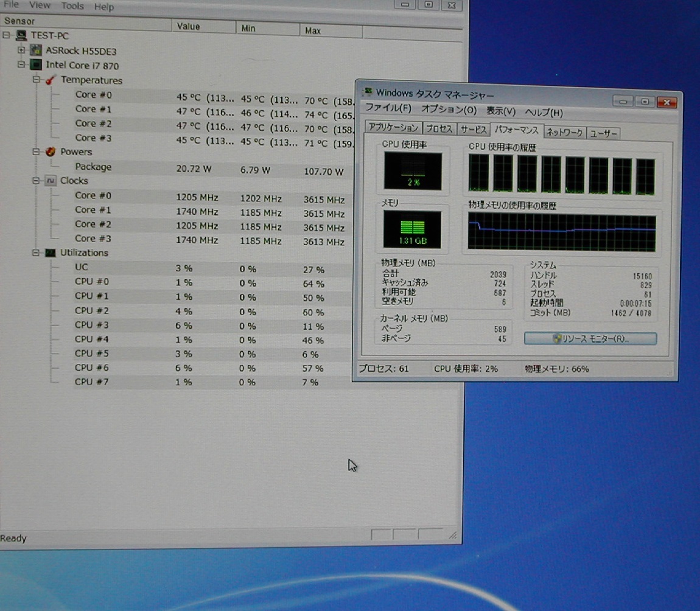The width and height of the screenshot is (700, 611).
Task: Open the File menu in sensor window
Action: 11,4
